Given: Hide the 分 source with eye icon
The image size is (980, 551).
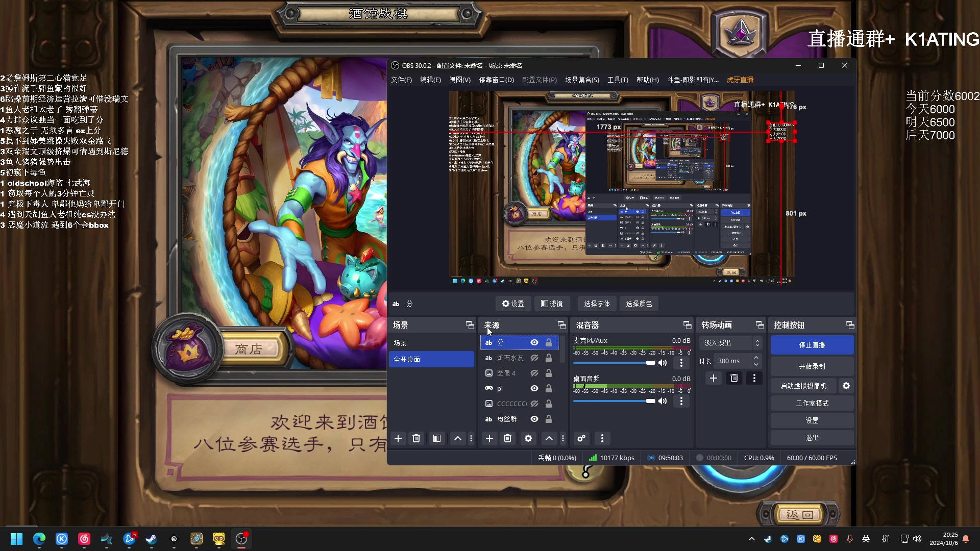Looking at the screenshot, I should tap(534, 342).
